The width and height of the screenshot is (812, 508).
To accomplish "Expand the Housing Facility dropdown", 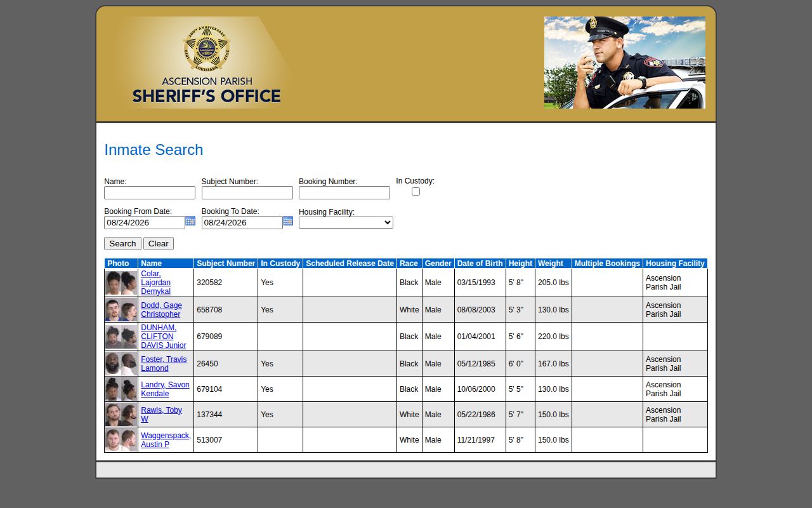I will click(x=346, y=222).
